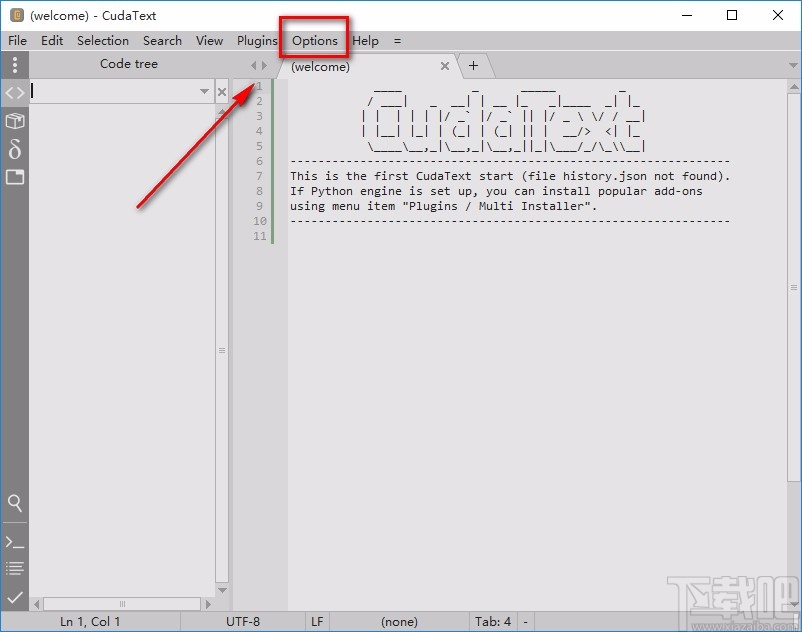
Task: Open the Selection menu
Action: 103,40
